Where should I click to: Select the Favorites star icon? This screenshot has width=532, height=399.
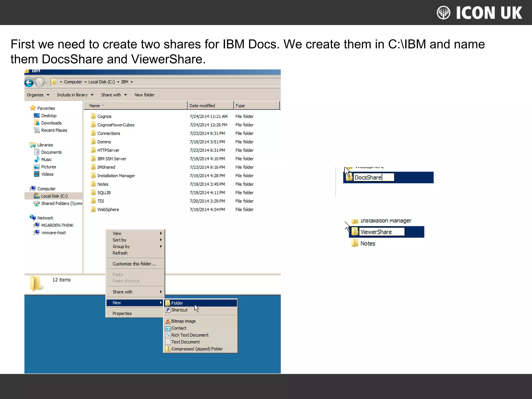coord(33,108)
